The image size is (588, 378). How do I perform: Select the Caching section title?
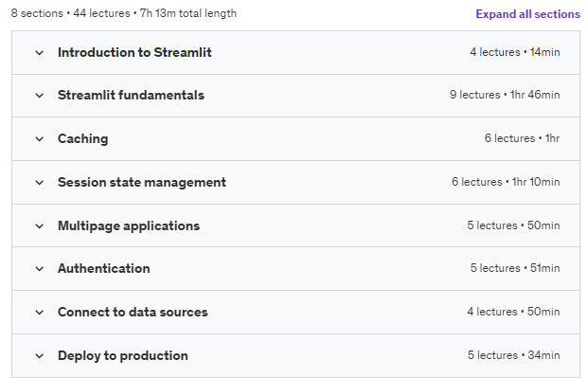83,138
